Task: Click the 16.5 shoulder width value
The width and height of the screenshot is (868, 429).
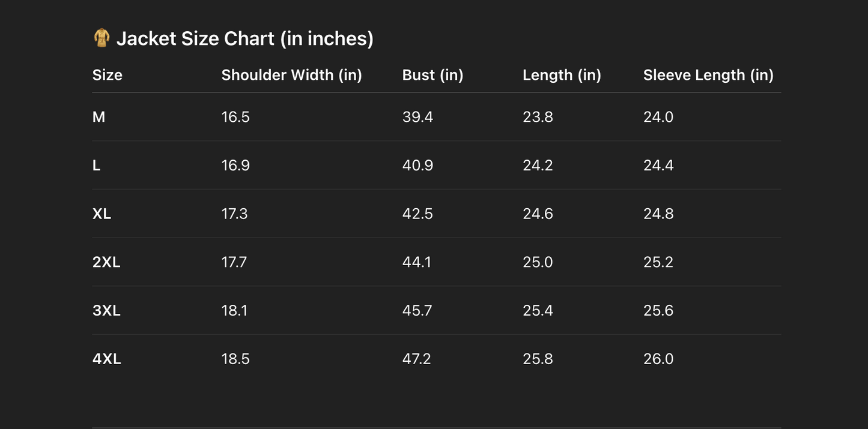Action: coord(235,117)
